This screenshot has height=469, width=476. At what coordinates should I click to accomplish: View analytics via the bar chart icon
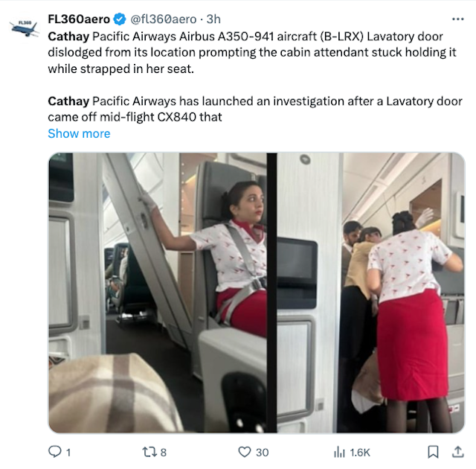click(339, 451)
